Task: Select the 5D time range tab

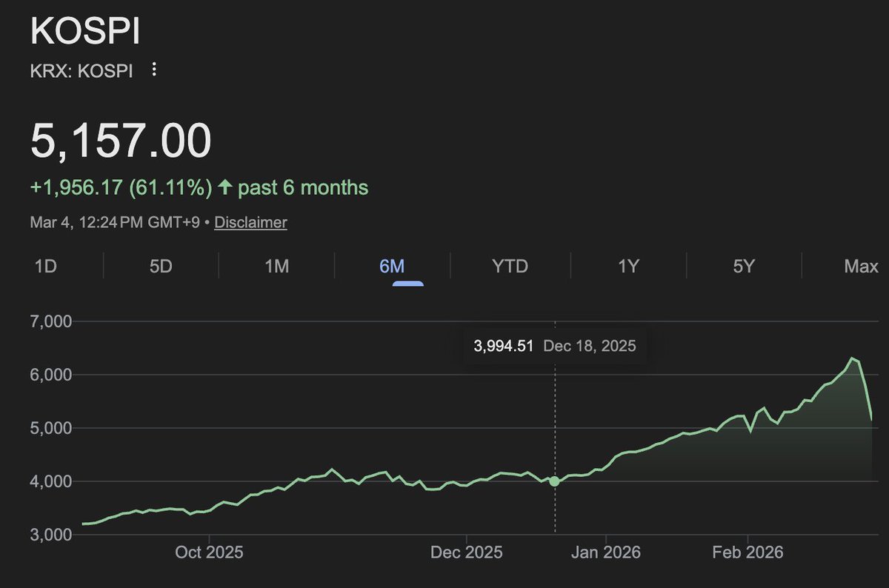Action: coord(161,266)
